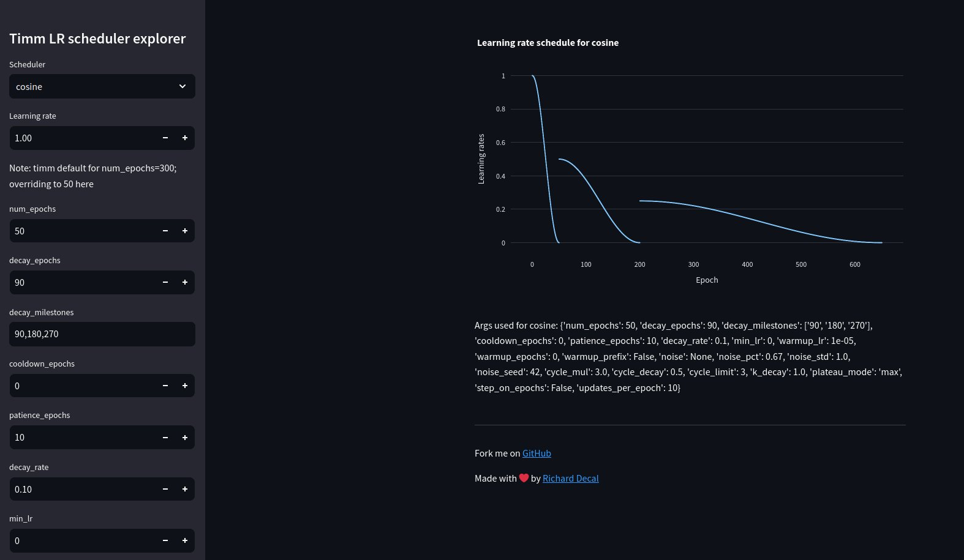This screenshot has width=964, height=560.
Task: Click the patience_epochs plus icon
Action: (x=184, y=438)
